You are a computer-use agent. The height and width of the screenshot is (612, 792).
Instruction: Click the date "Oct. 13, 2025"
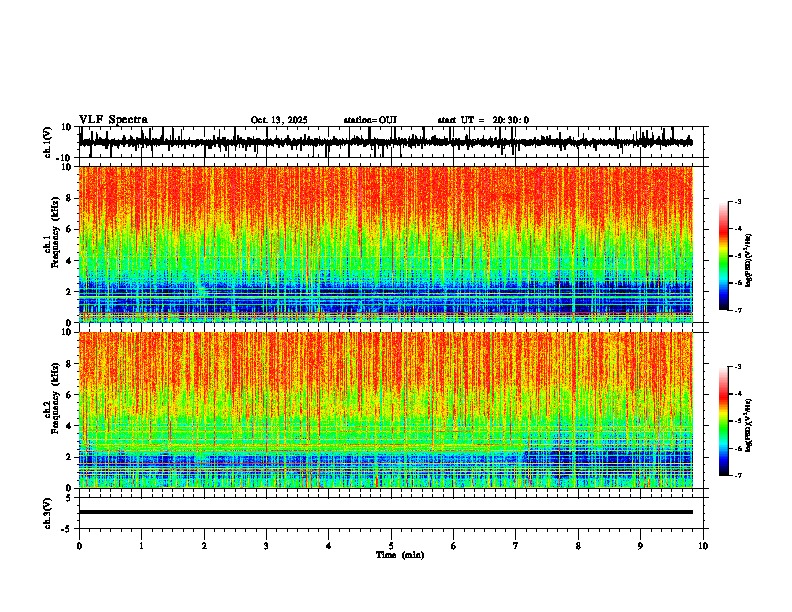pyautogui.click(x=279, y=120)
